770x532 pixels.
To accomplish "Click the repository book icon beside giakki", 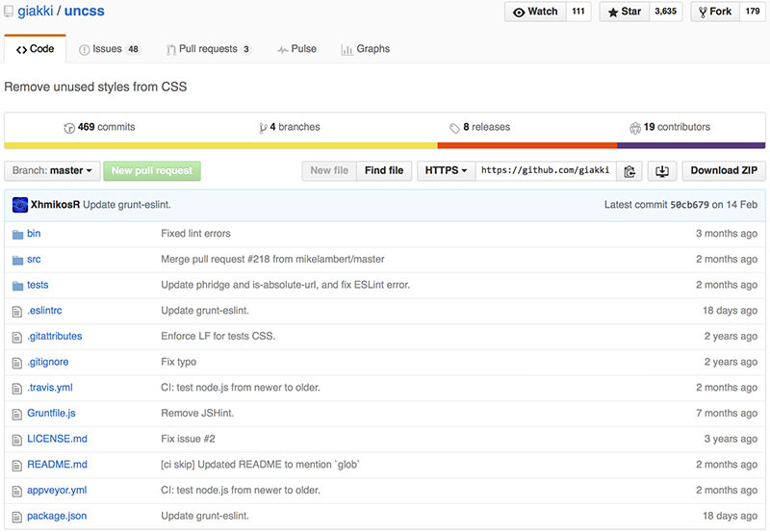I will click(9, 12).
